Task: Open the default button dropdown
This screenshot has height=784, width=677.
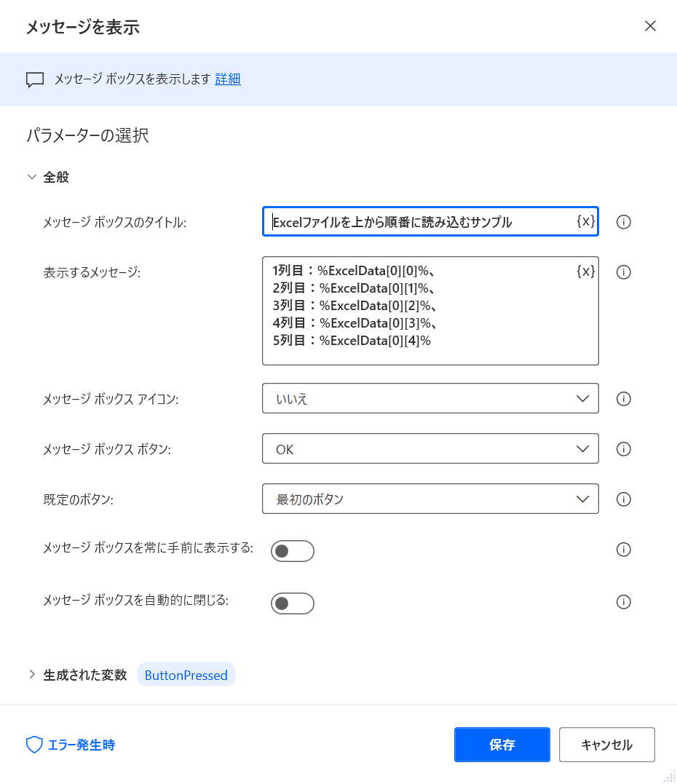Action: click(x=430, y=499)
